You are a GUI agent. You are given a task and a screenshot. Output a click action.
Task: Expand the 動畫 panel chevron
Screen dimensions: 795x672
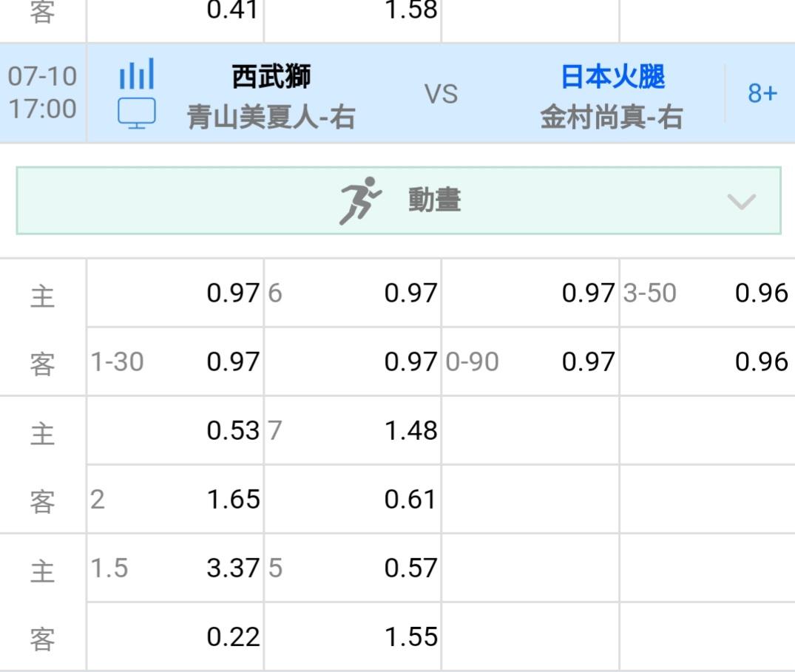coord(741,201)
